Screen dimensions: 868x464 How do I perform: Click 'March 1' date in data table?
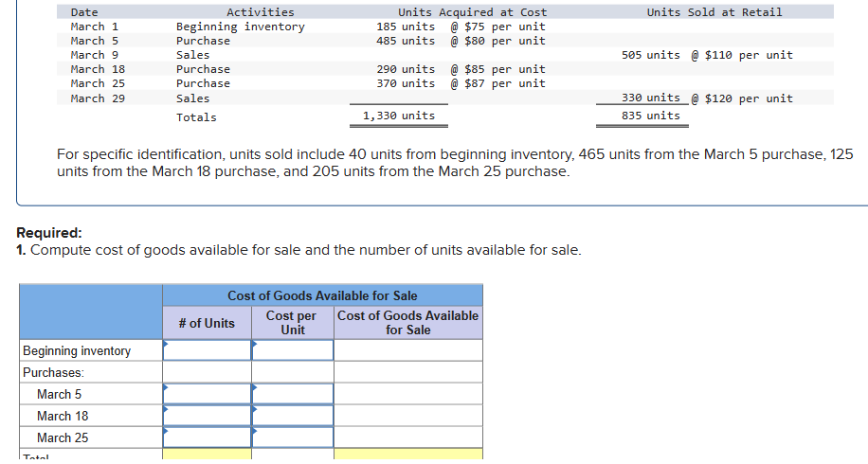point(94,26)
